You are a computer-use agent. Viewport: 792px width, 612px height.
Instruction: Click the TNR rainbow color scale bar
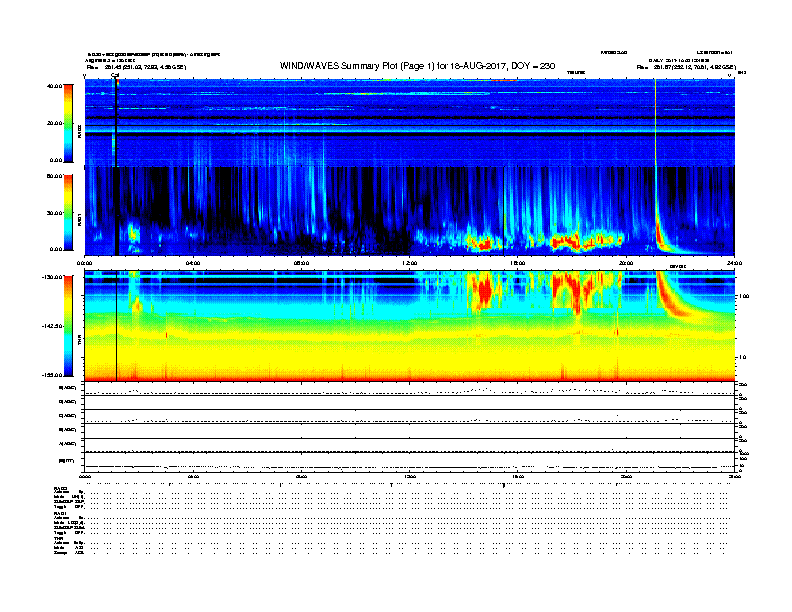(68, 326)
